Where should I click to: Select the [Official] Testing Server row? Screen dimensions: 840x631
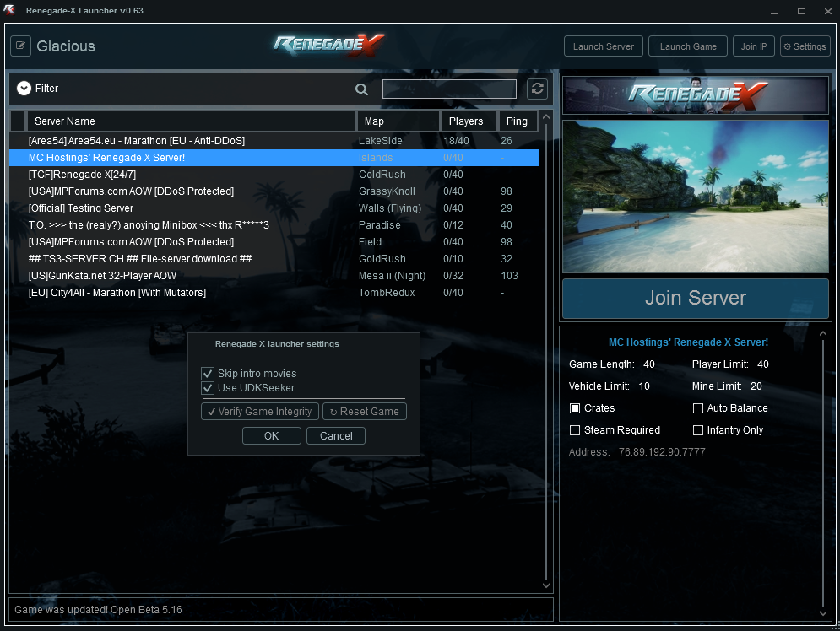(274, 208)
